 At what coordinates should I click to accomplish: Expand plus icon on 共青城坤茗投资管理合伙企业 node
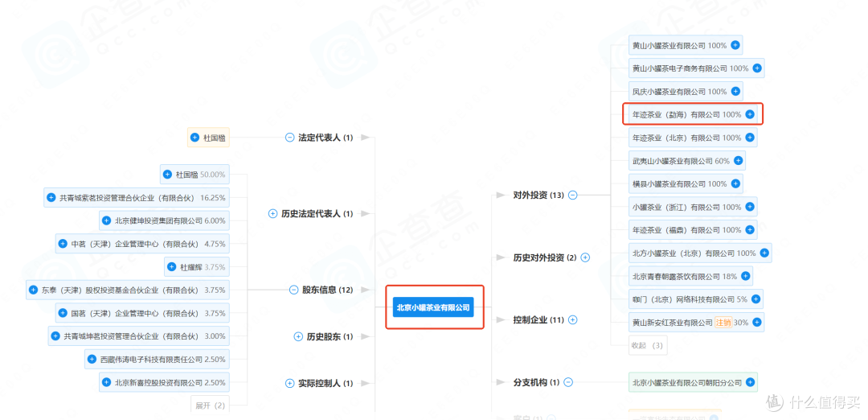coord(55,336)
